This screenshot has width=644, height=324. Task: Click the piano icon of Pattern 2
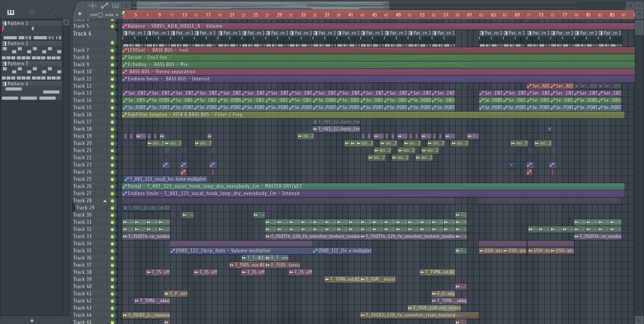4,44
